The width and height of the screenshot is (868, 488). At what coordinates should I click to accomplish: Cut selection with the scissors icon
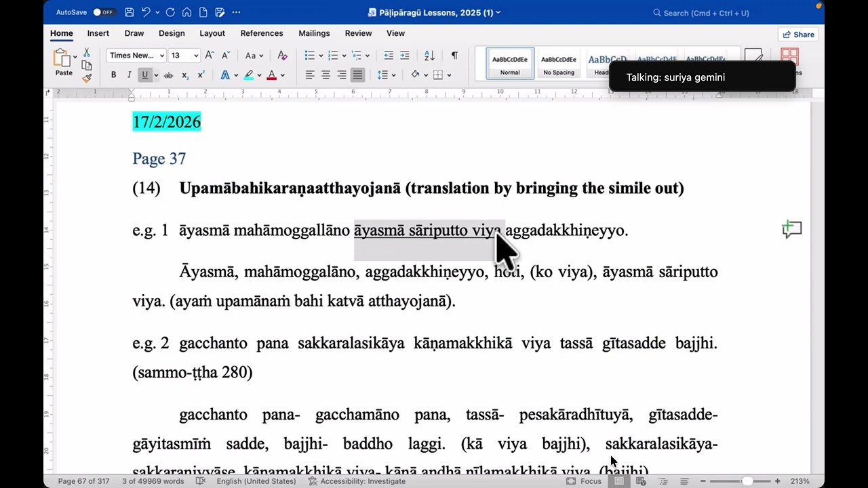(x=87, y=53)
